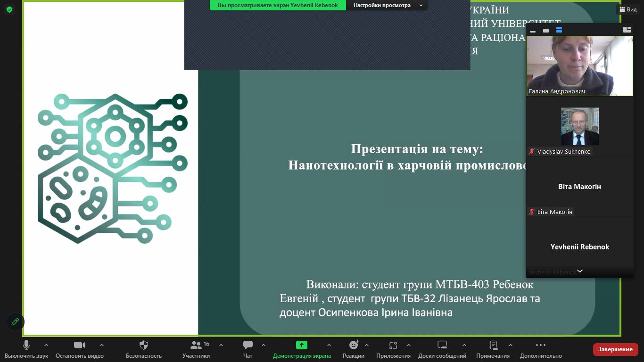Click the nanotechnology hexagon illustration on slide
This screenshot has width=644, height=362.
(113, 169)
